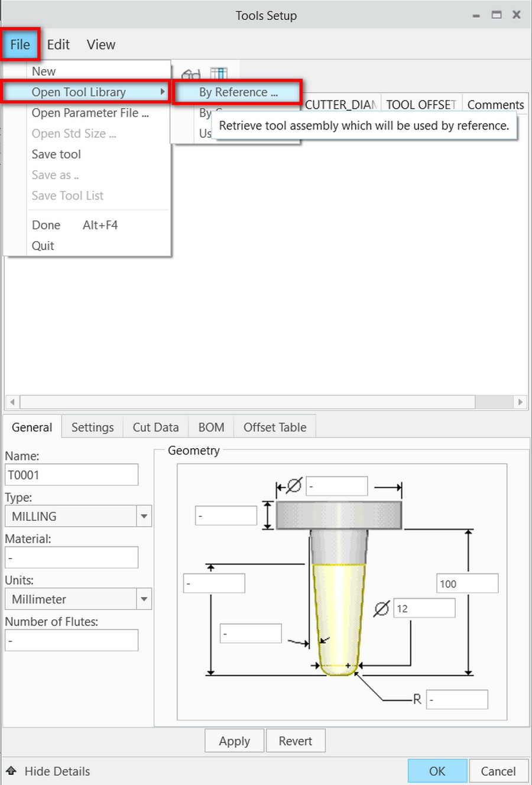Click the holder diameter field at top
Viewport: 532px width, 785px height.
[x=337, y=486]
